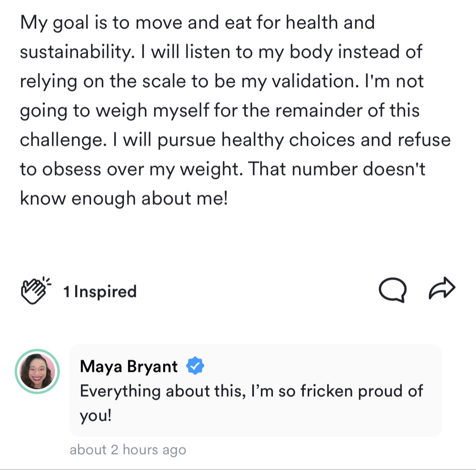
Task: Click the "about 2 hours ago" timestamp
Action: coord(128,450)
